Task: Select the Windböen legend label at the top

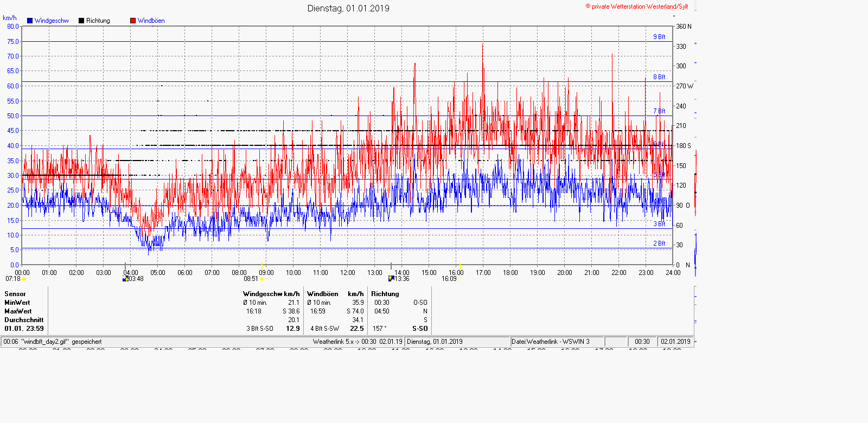Action: 151,21
